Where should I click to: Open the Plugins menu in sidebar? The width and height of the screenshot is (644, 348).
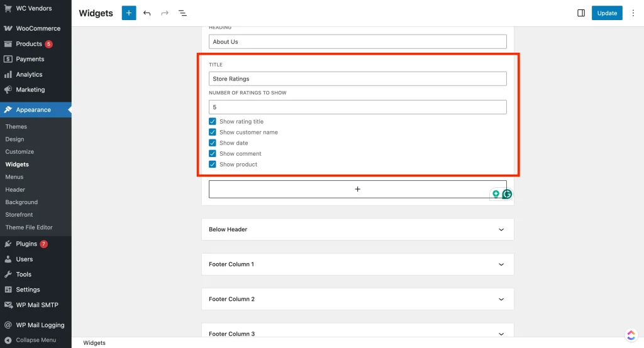[x=26, y=244]
